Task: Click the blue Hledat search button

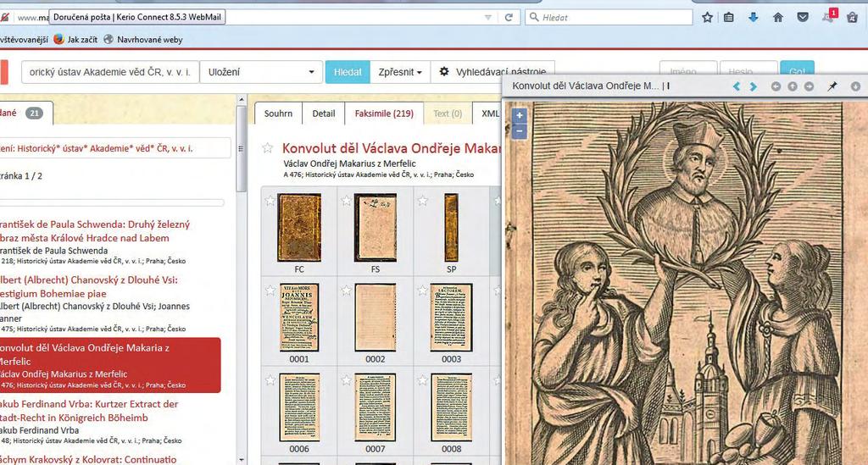Action: tap(348, 72)
